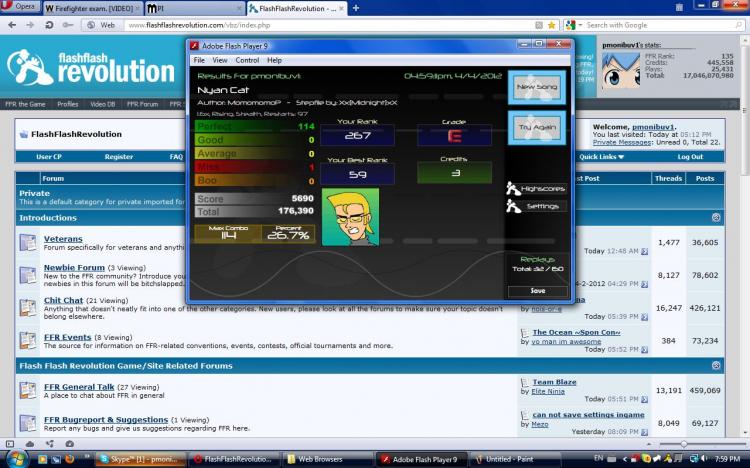Click the Windows Start orb
Screen dimensions: 750x468
(x=16, y=459)
